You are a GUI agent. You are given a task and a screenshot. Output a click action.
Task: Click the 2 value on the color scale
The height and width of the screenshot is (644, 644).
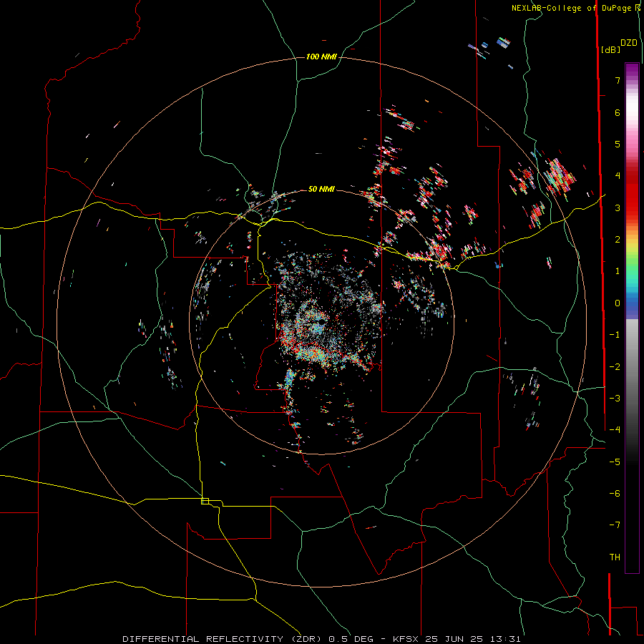618,240
